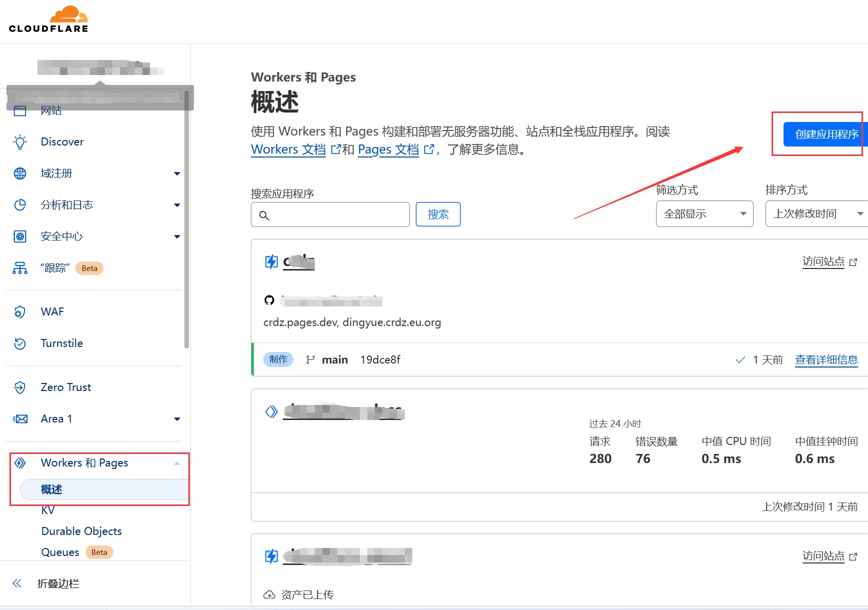Click the WAF shield icon
Viewport: 868px width, 610px height.
point(20,312)
